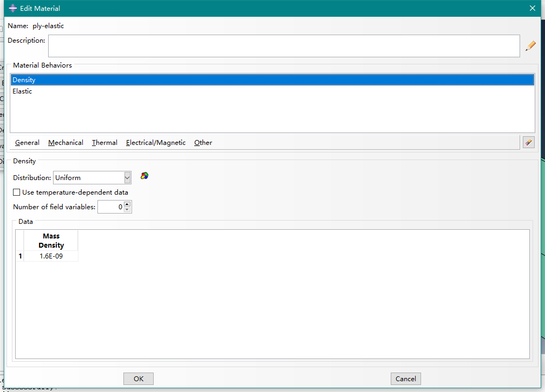Close the Edit Material dialog

point(532,8)
